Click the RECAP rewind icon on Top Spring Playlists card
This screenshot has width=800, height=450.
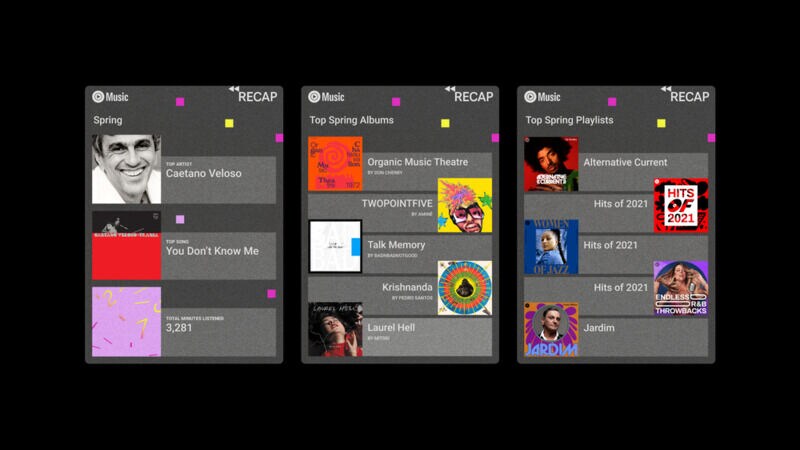point(666,89)
